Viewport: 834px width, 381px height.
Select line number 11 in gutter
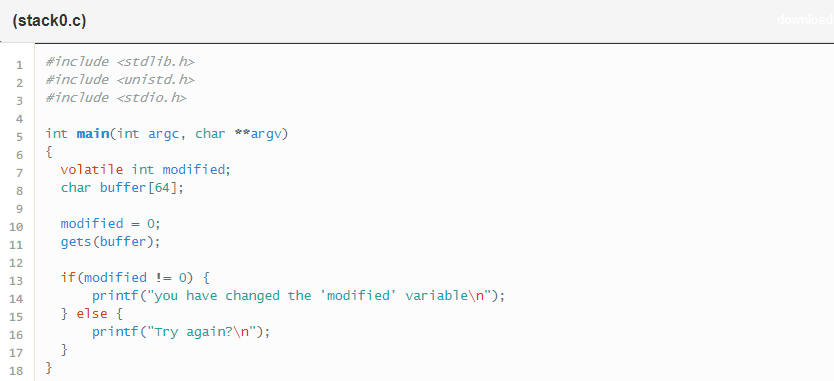[16, 245]
